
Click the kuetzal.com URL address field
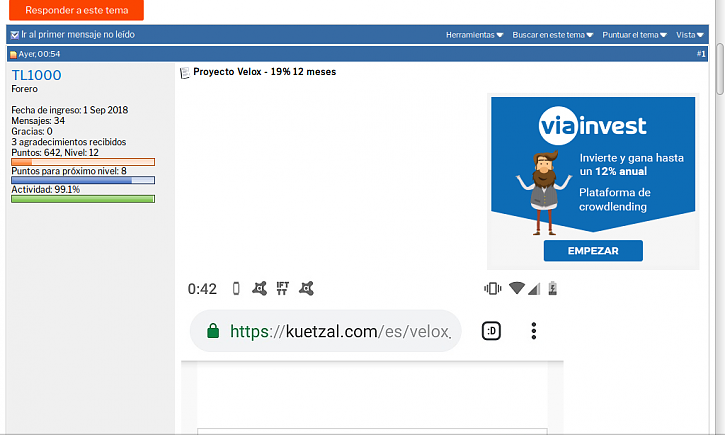coord(326,331)
